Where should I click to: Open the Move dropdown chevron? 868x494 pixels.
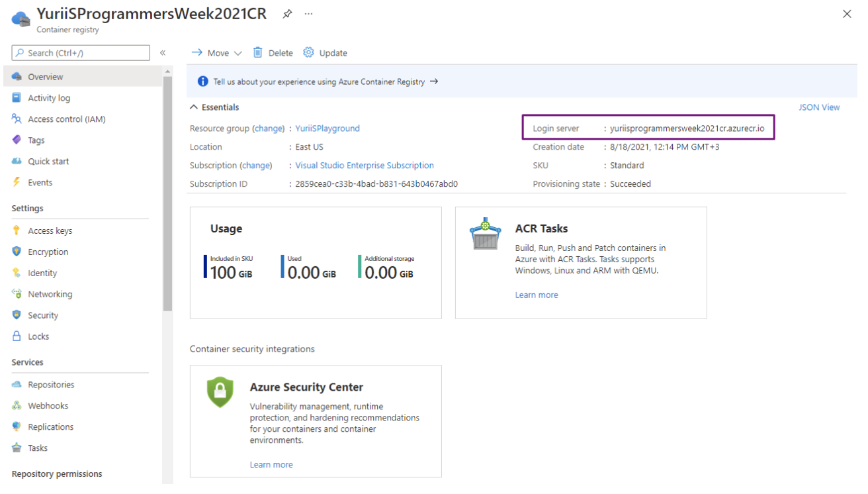238,53
